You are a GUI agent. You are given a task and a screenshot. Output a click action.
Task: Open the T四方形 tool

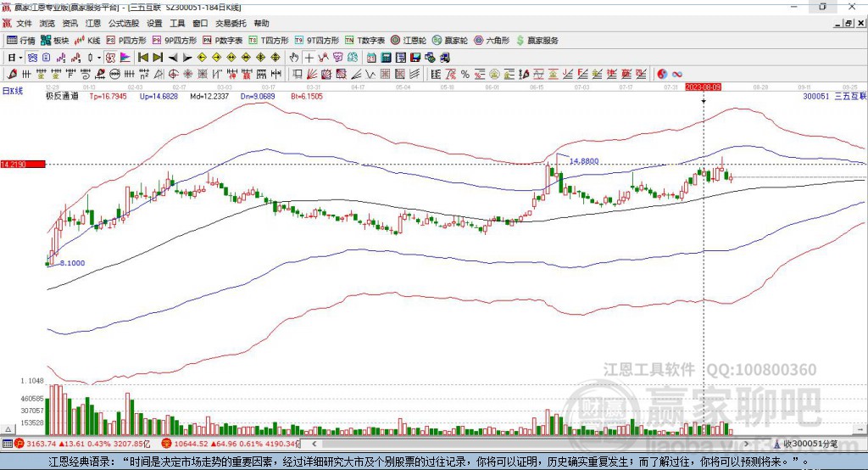[269, 41]
